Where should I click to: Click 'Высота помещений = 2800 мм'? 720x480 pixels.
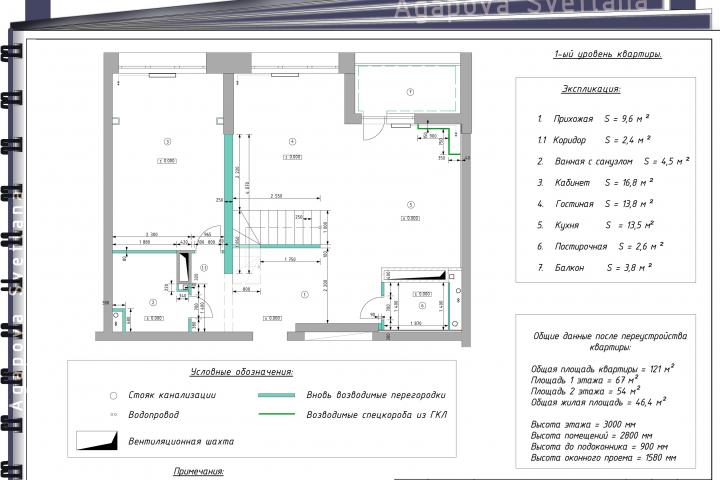click(x=591, y=435)
